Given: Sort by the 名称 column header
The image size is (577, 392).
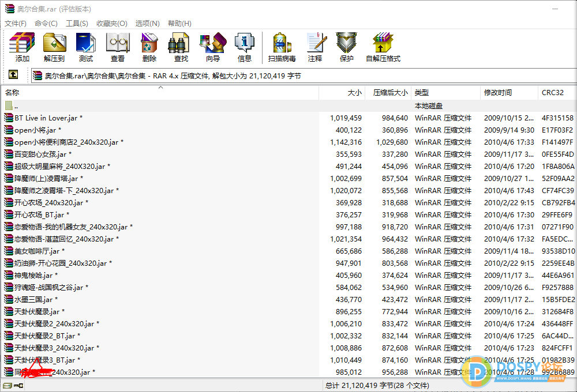Looking at the screenshot, I should 160,93.
